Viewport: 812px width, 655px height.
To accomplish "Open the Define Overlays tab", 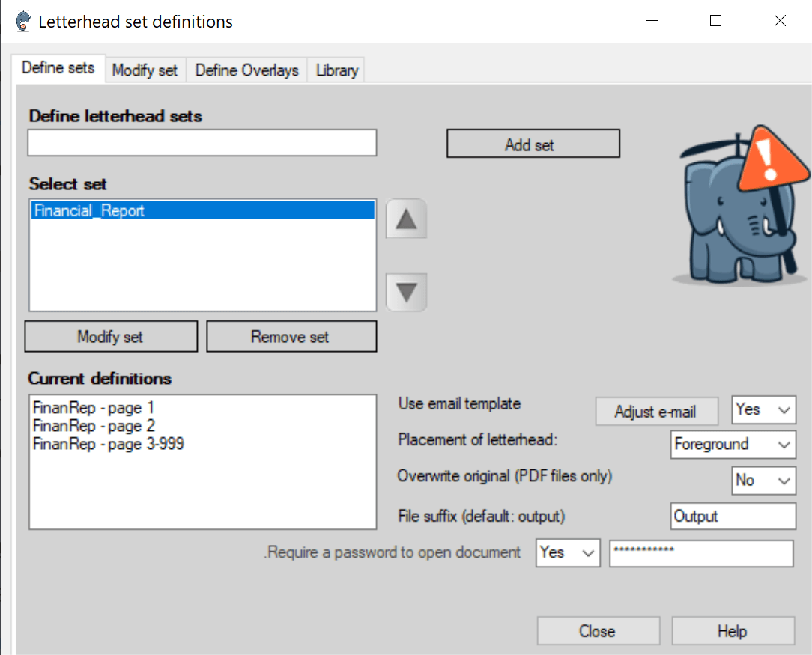I will click(246, 70).
